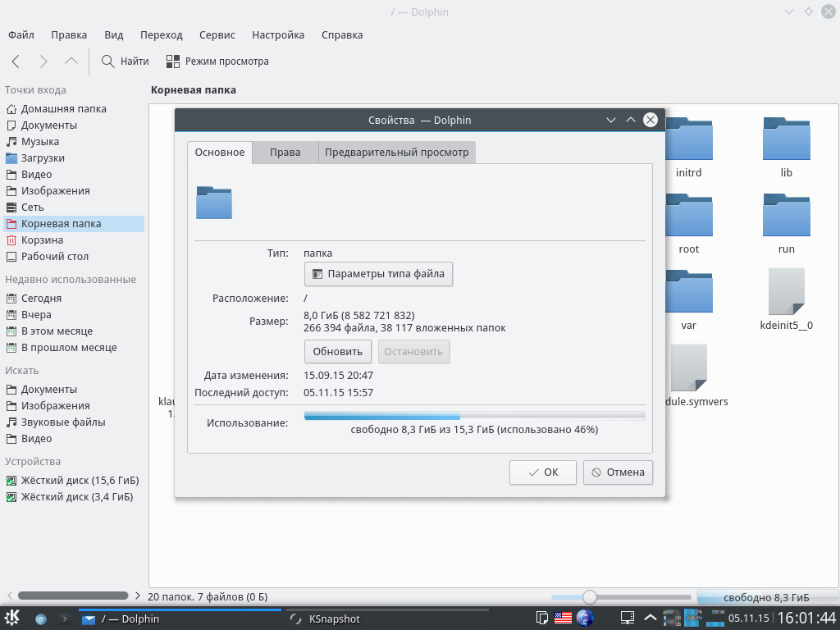Confirm with the OK button

(x=543, y=472)
